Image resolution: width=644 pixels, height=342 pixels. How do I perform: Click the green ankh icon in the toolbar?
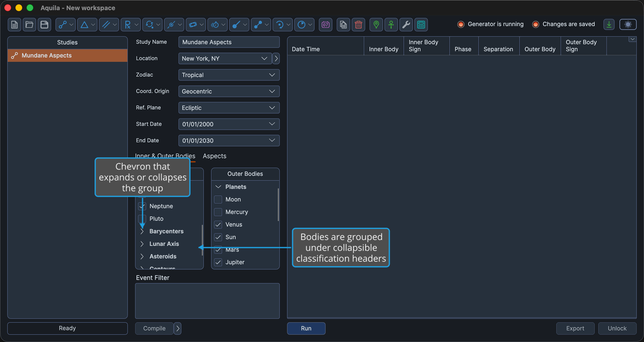[x=391, y=25]
